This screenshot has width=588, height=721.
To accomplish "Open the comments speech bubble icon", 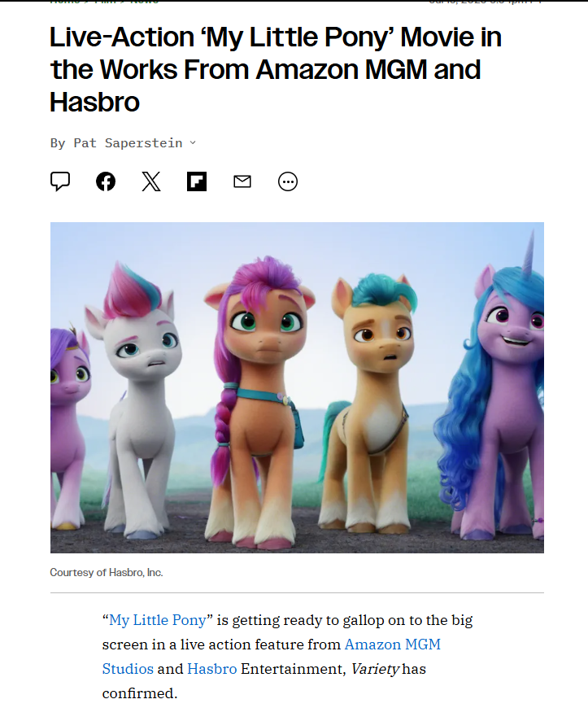I will coord(60,181).
